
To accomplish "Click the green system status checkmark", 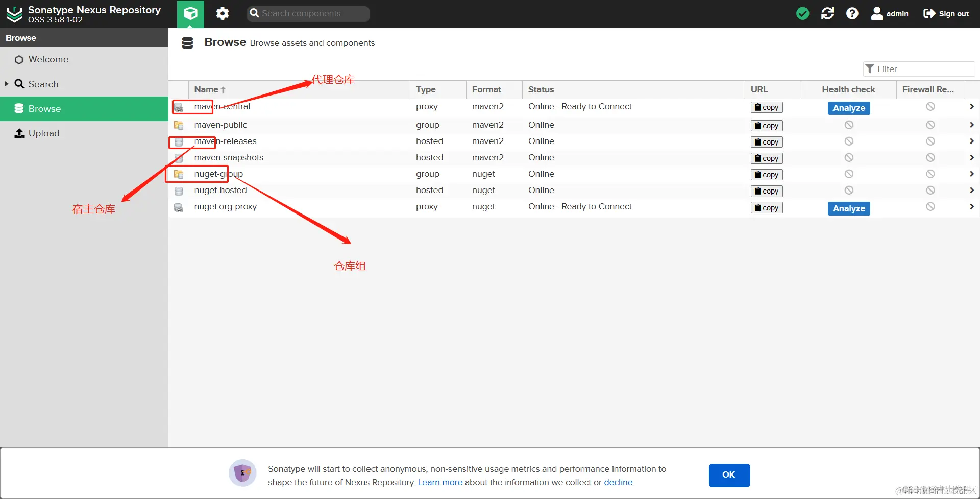I will tap(802, 14).
